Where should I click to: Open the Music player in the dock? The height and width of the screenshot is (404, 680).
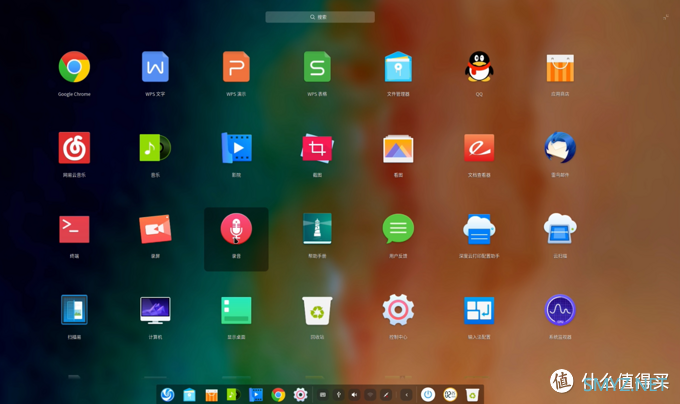(x=234, y=394)
